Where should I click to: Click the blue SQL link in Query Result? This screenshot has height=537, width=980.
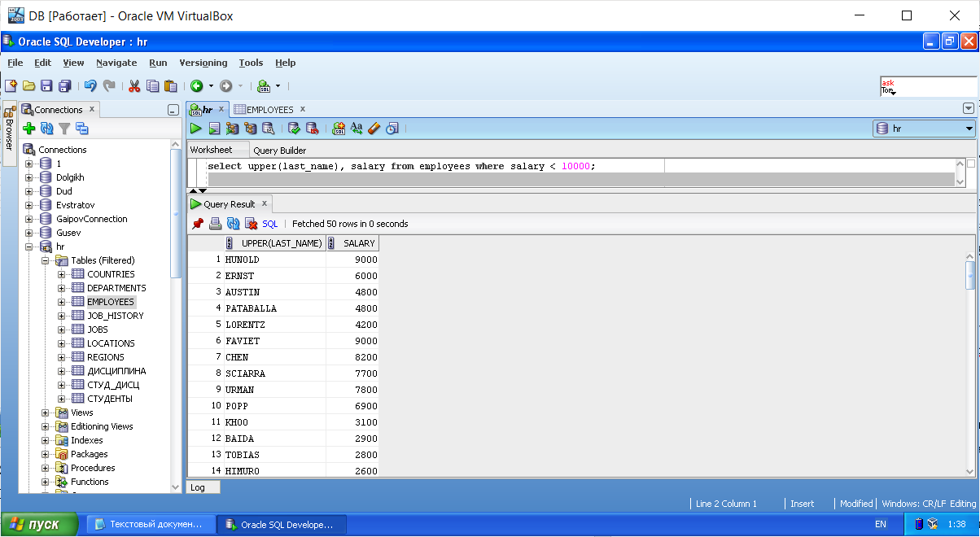(x=270, y=224)
